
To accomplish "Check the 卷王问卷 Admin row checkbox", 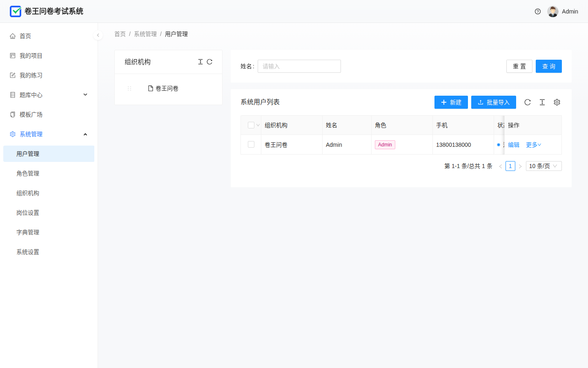I will click(x=251, y=144).
